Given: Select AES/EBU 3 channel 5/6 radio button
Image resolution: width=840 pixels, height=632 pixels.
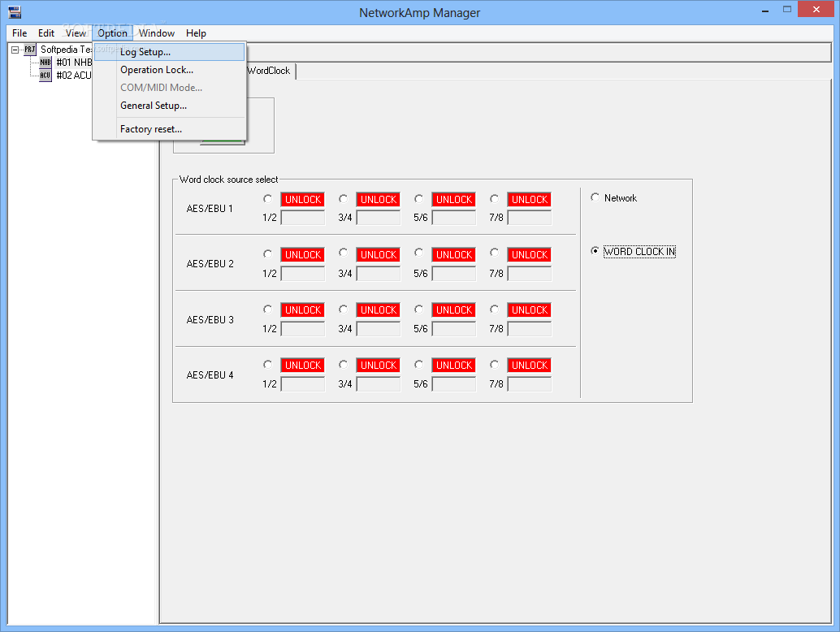Looking at the screenshot, I should (419, 309).
